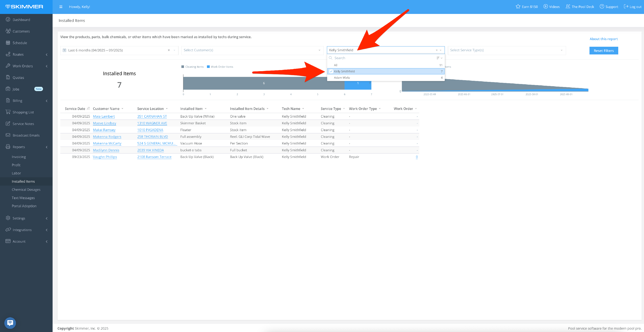Click the Log out icon

[626, 6]
